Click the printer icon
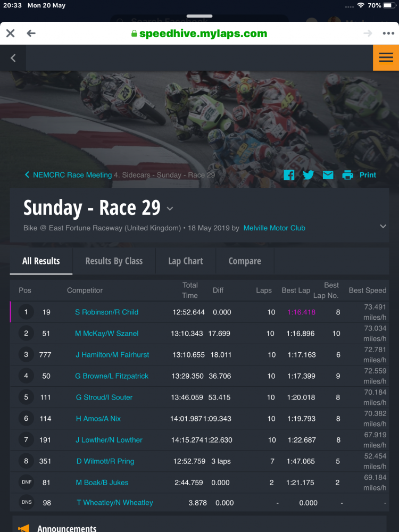The image size is (399, 532). (x=348, y=175)
